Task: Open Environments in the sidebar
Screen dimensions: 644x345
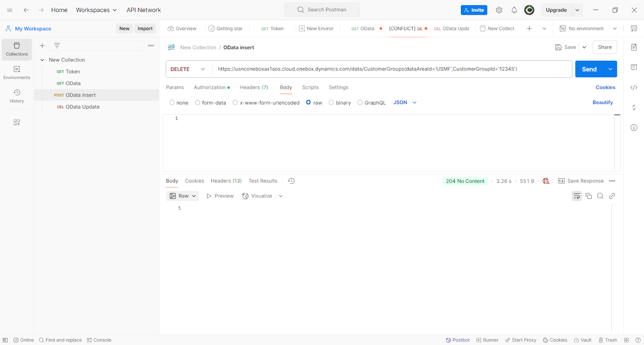Action: tap(17, 73)
